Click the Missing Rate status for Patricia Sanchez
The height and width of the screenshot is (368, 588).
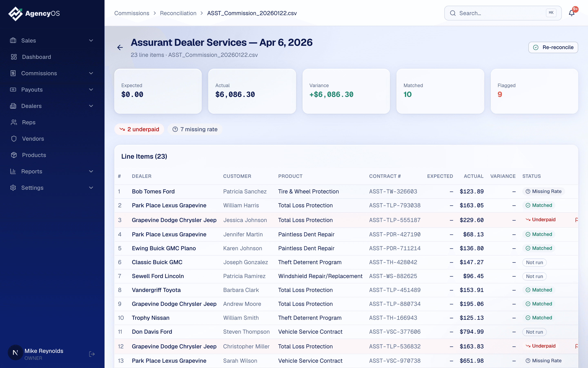point(543,191)
